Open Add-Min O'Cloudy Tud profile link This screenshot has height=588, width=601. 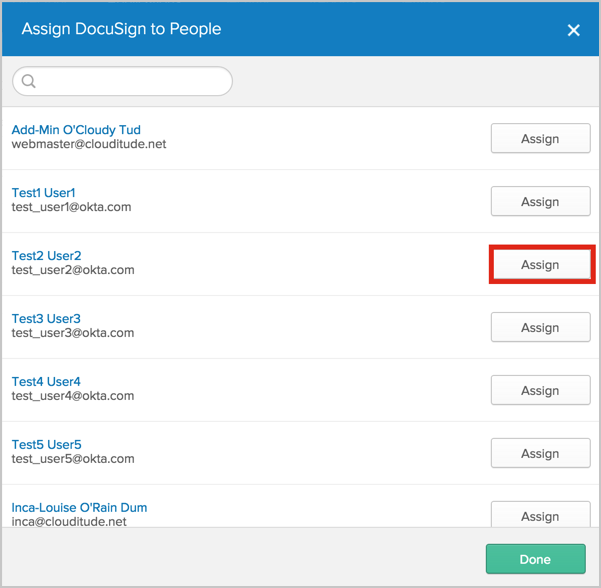(x=76, y=129)
